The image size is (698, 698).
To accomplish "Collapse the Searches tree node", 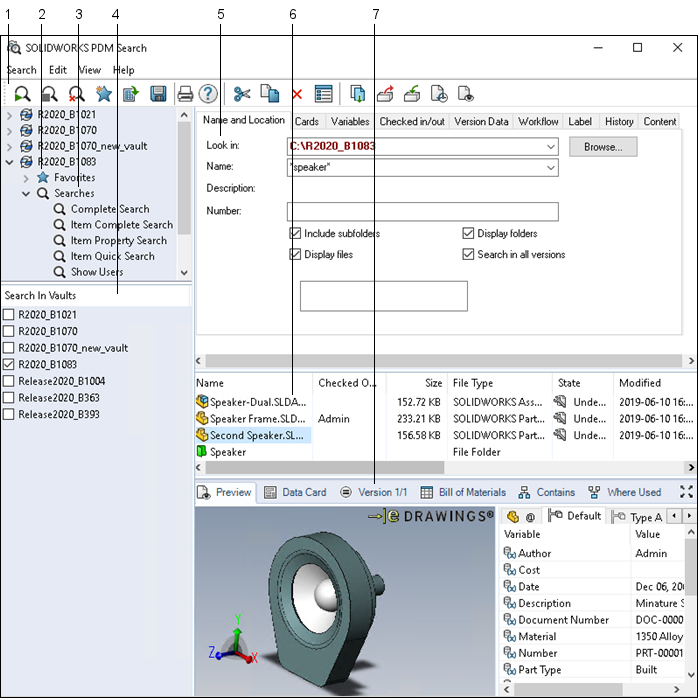I will tap(27, 194).
